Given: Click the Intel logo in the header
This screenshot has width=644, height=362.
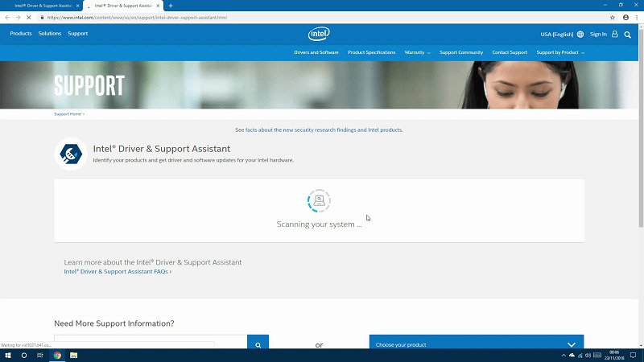Looking at the screenshot, I should pyautogui.click(x=319, y=34).
